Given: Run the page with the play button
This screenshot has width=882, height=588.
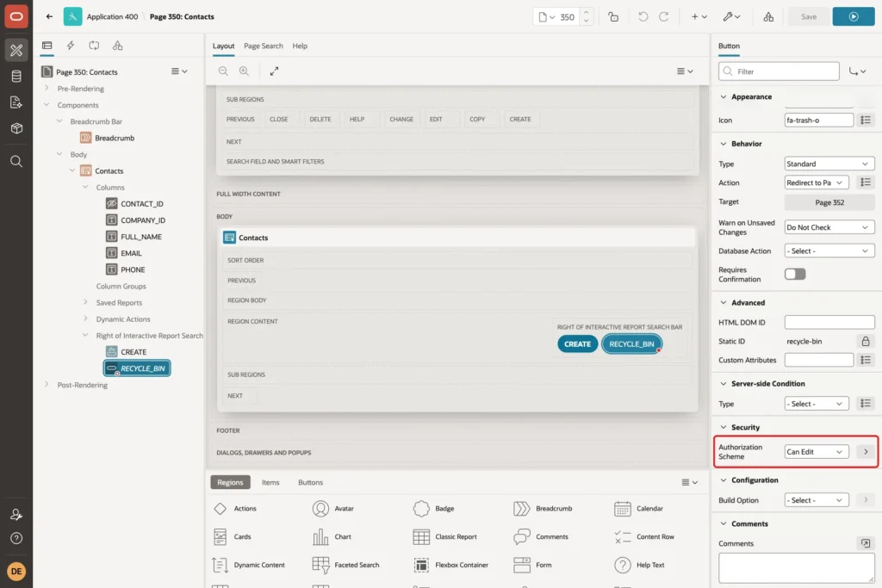Looking at the screenshot, I should point(854,17).
